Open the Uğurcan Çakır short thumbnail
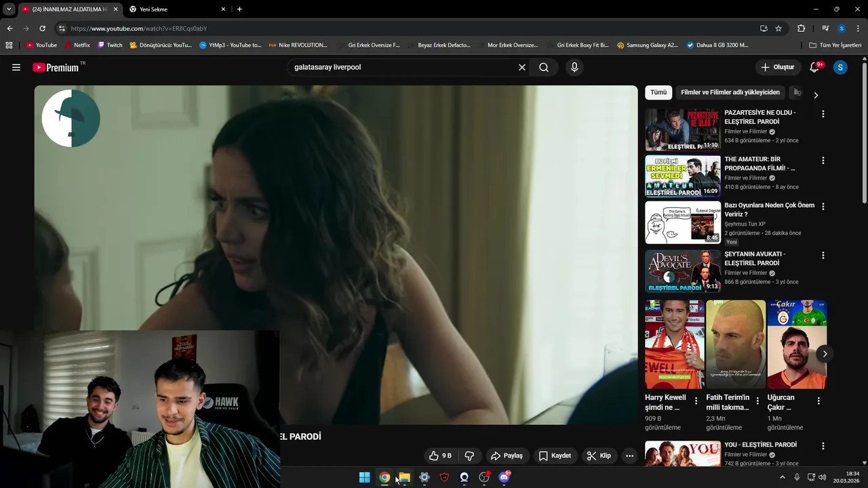 pos(797,344)
